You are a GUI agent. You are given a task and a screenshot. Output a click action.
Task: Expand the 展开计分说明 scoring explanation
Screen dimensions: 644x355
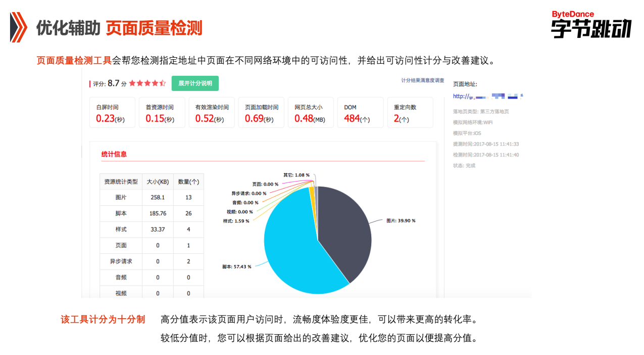click(195, 83)
